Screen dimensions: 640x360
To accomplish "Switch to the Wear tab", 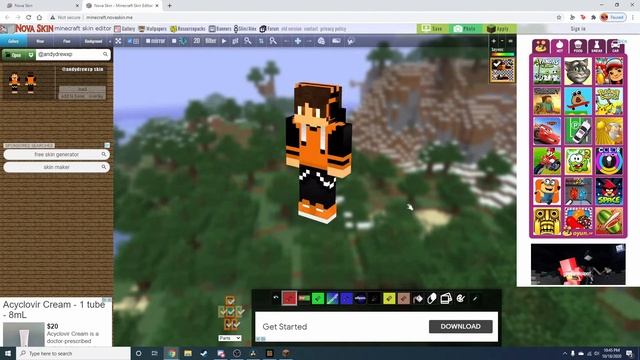I will pyautogui.click(x=40, y=41).
